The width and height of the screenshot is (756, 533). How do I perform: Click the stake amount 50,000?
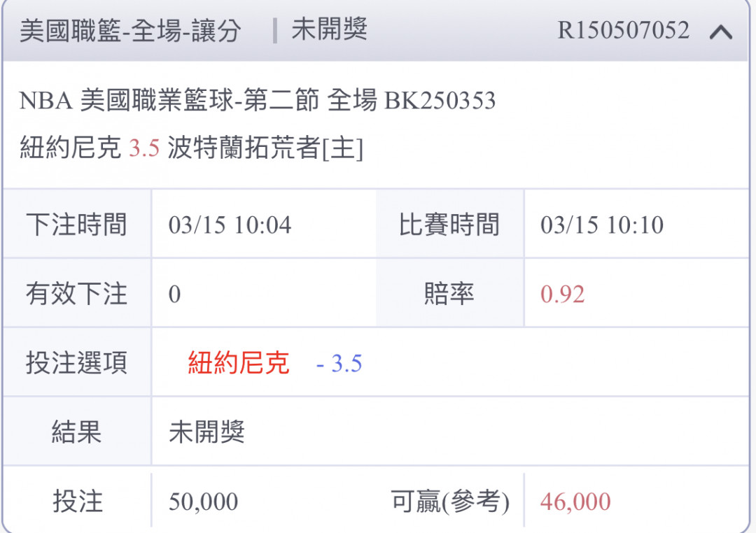tap(204, 502)
